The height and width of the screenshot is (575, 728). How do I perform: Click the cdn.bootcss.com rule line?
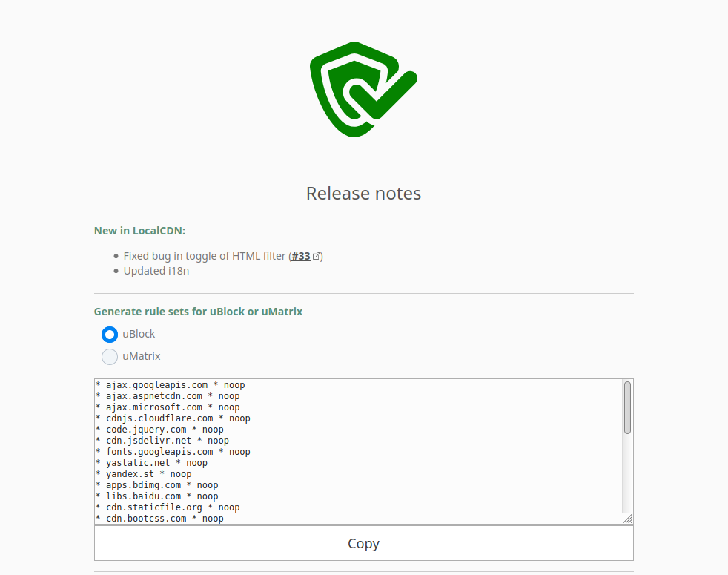[159, 519]
